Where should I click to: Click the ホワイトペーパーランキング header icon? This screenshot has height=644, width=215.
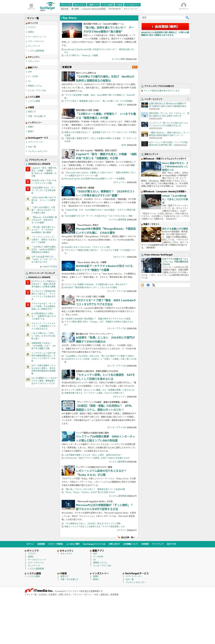pos(26,273)
